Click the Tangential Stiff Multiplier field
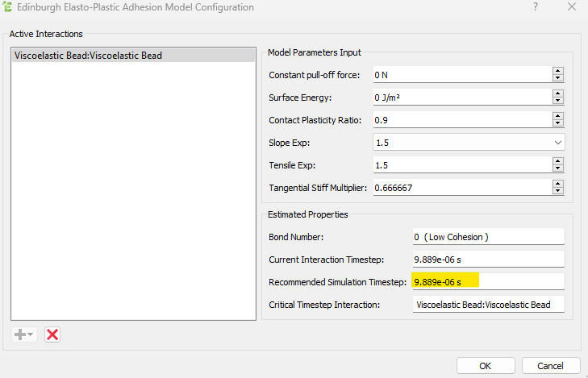Viewport: 588px width, 378px height. pos(462,188)
